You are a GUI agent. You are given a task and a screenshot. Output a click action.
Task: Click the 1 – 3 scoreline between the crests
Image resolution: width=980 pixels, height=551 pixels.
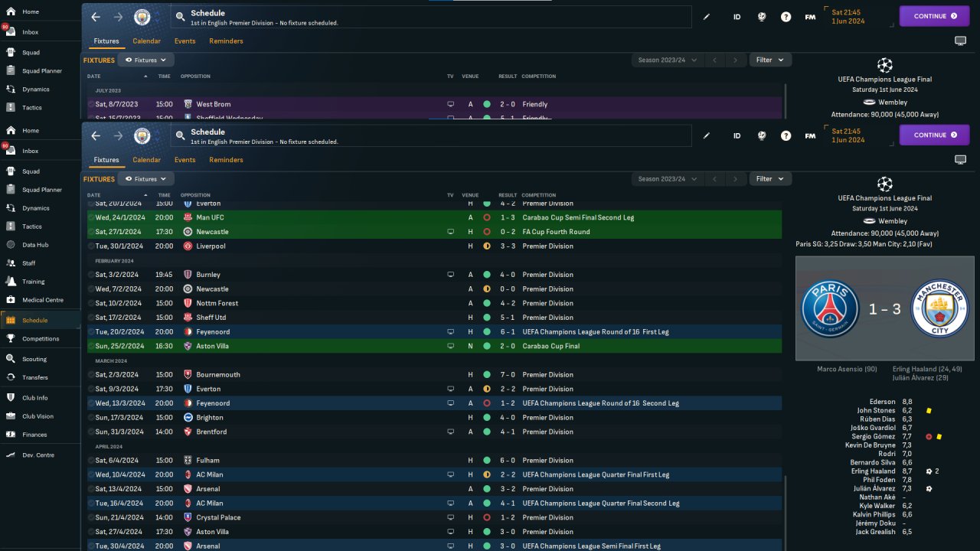click(x=884, y=309)
